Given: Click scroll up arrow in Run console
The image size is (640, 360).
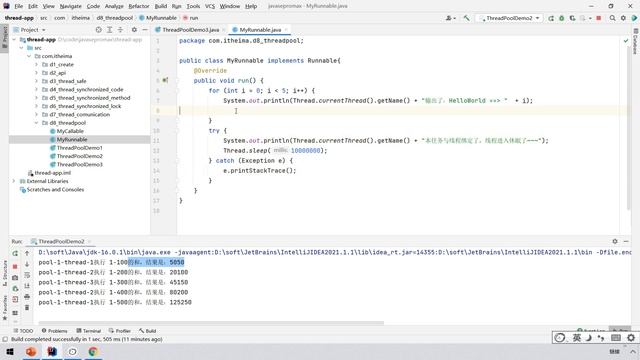Looking at the screenshot, I should 27,253.
